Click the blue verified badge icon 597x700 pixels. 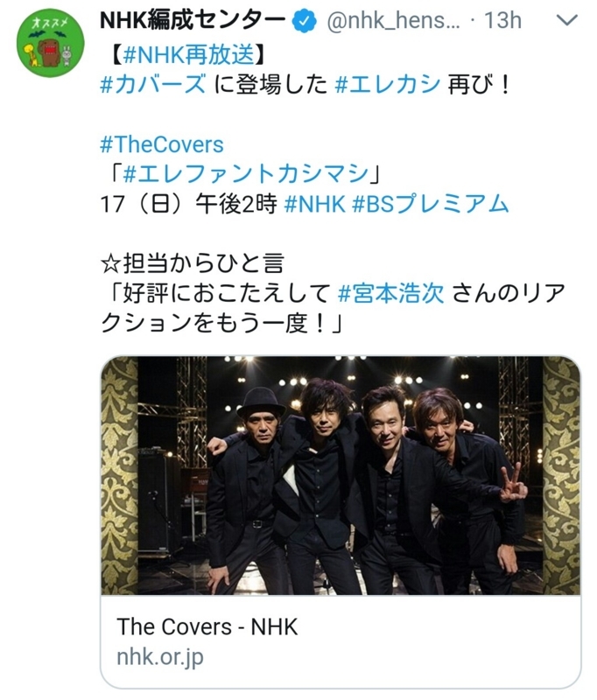click(304, 21)
